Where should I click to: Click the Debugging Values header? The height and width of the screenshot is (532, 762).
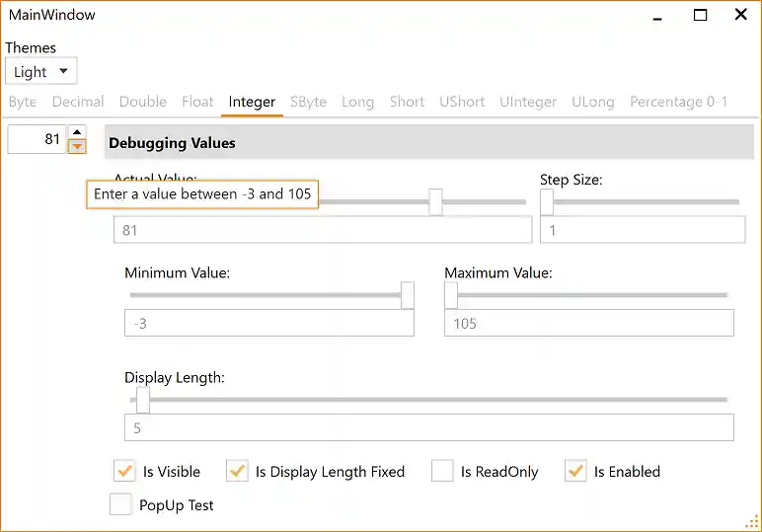(429, 142)
